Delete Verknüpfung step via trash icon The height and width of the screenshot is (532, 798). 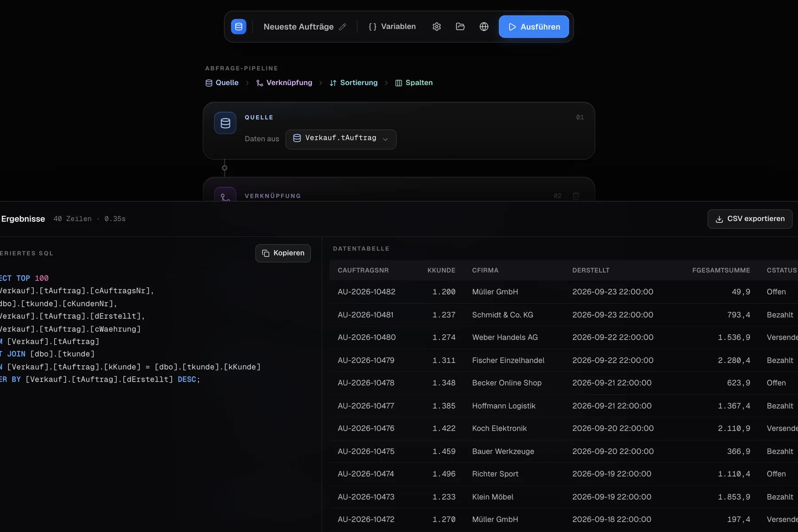[x=576, y=196]
